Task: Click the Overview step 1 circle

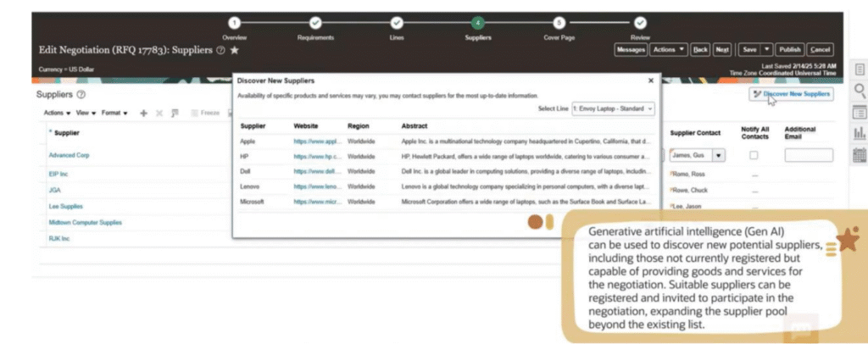Action: (234, 23)
